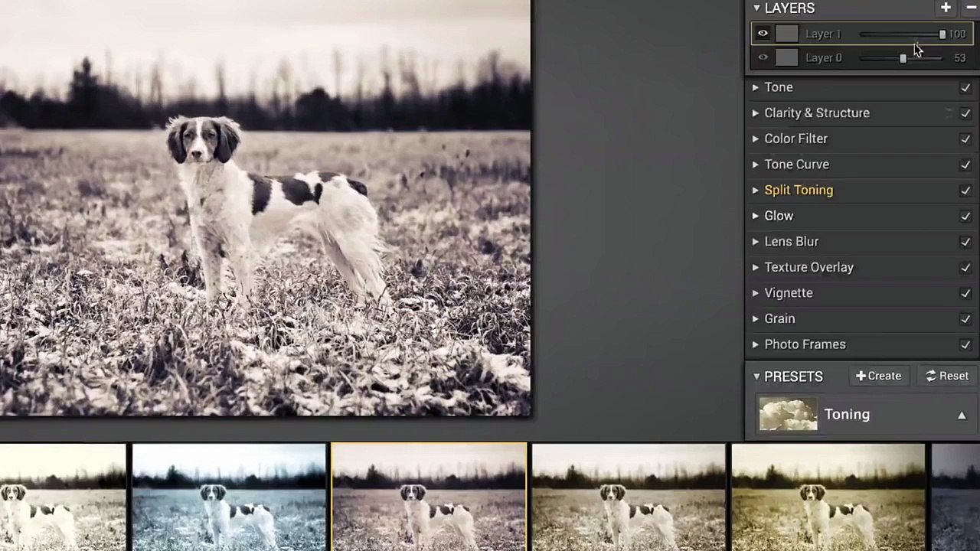The width and height of the screenshot is (980, 551).
Task: Toggle visibility of Layer 0
Action: [x=763, y=57]
